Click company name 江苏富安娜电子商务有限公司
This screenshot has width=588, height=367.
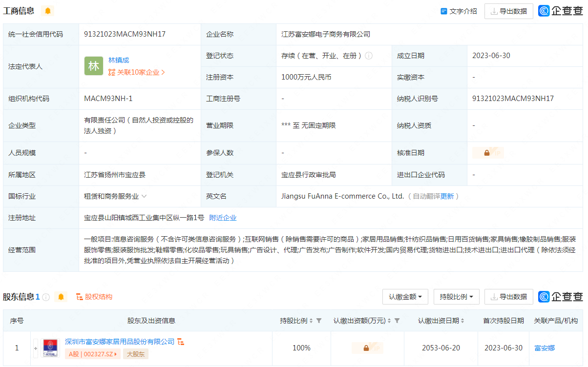[326, 34]
